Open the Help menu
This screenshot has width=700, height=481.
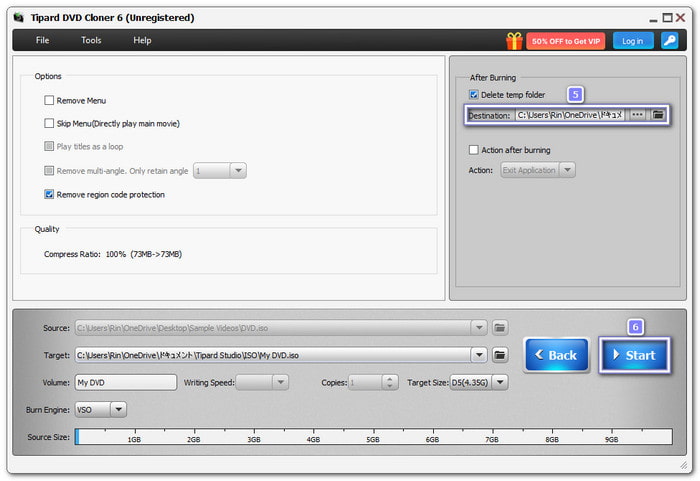142,40
